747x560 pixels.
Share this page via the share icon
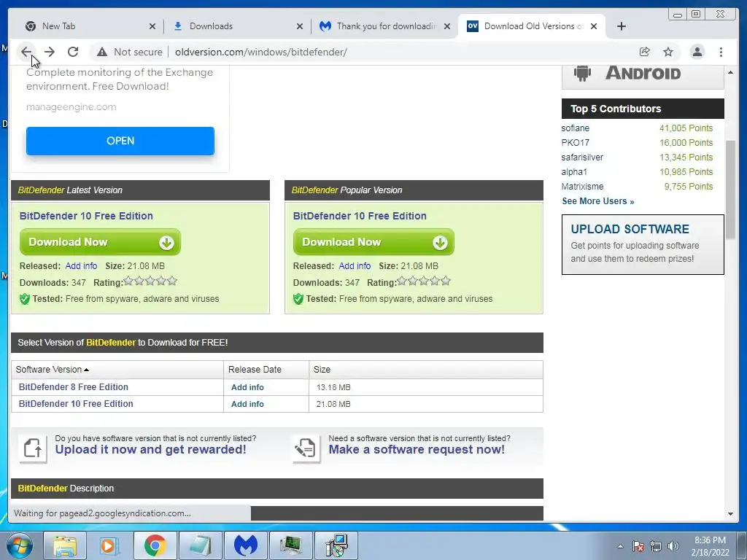tap(645, 52)
